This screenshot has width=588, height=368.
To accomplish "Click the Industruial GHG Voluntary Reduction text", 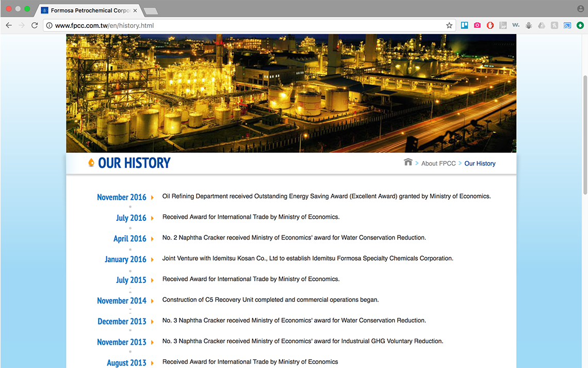I will coord(303,341).
